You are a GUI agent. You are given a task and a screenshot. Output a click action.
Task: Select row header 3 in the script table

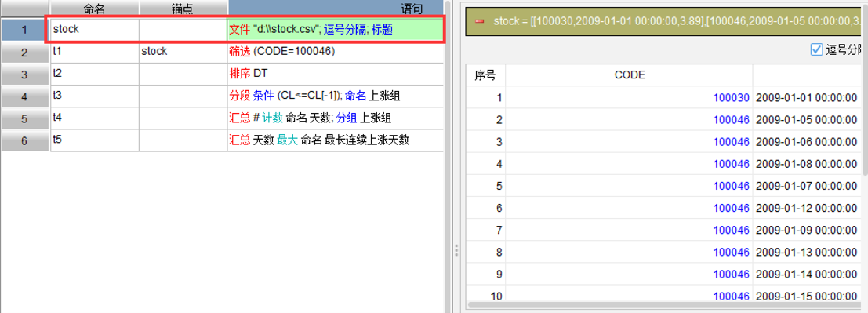tap(24, 75)
